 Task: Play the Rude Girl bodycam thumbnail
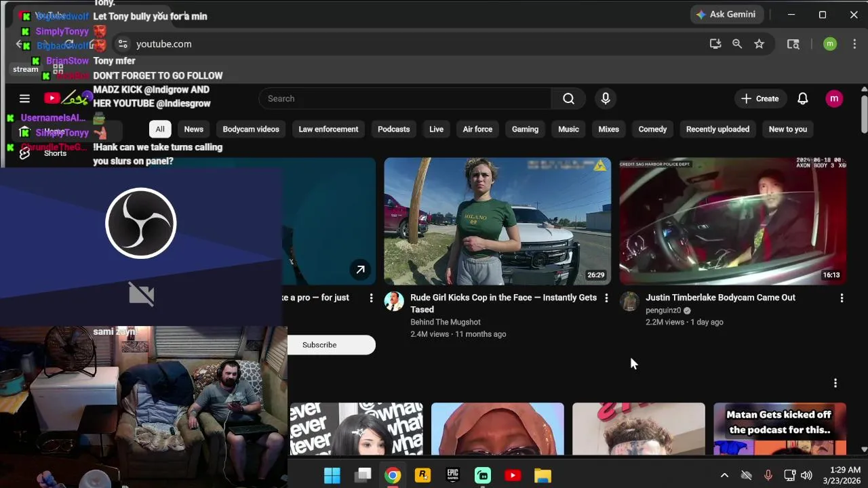tap(498, 221)
